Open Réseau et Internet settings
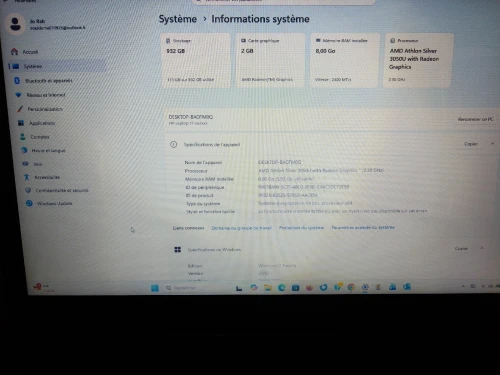This screenshot has height=375, width=500. 46,95
